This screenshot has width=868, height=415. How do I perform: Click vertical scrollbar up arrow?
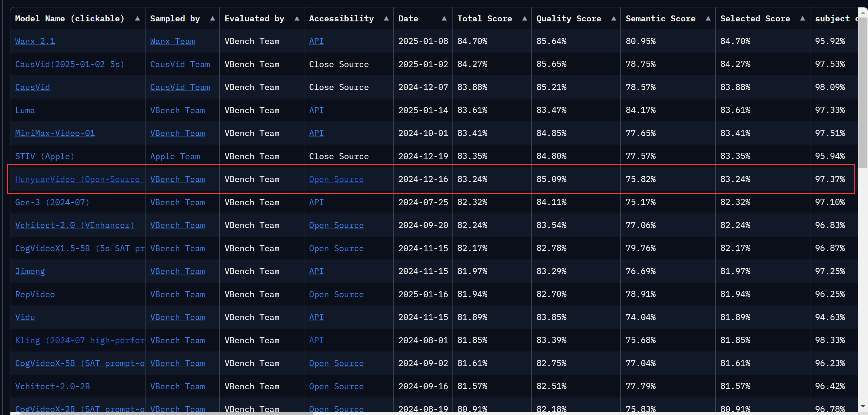pyautogui.click(x=863, y=12)
